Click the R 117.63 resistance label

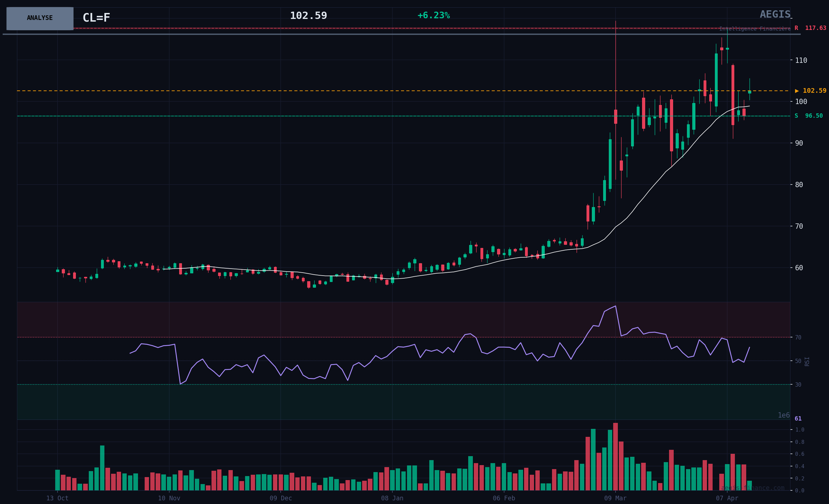click(810, 28)
